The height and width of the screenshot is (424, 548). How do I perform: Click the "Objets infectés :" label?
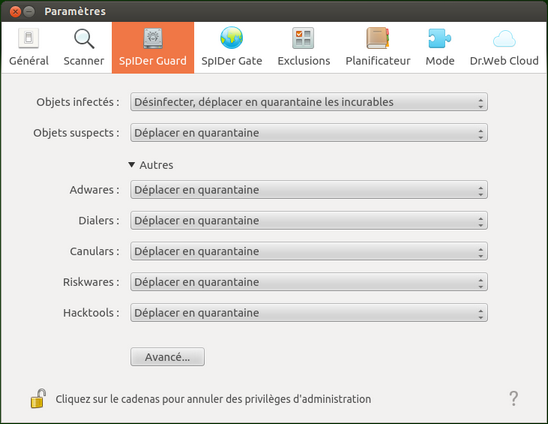coord(78,102)
